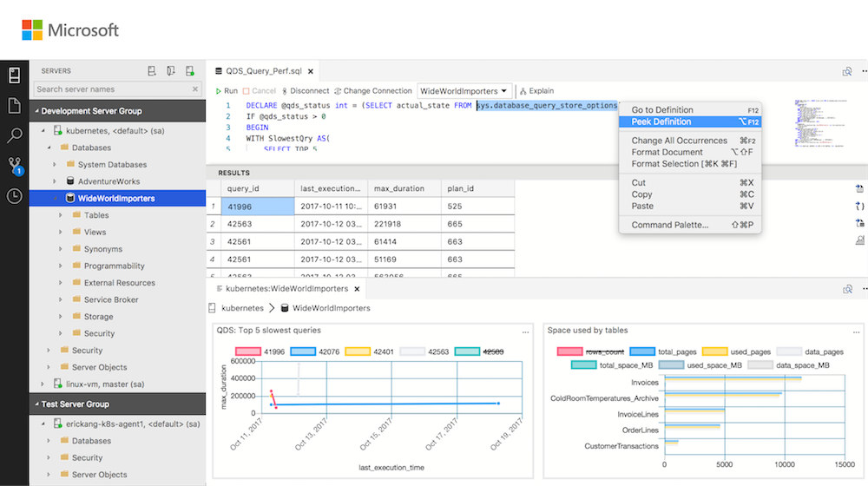Choose Peek Definition in context menu
This screenshot has width=868, height=486.
690,121
